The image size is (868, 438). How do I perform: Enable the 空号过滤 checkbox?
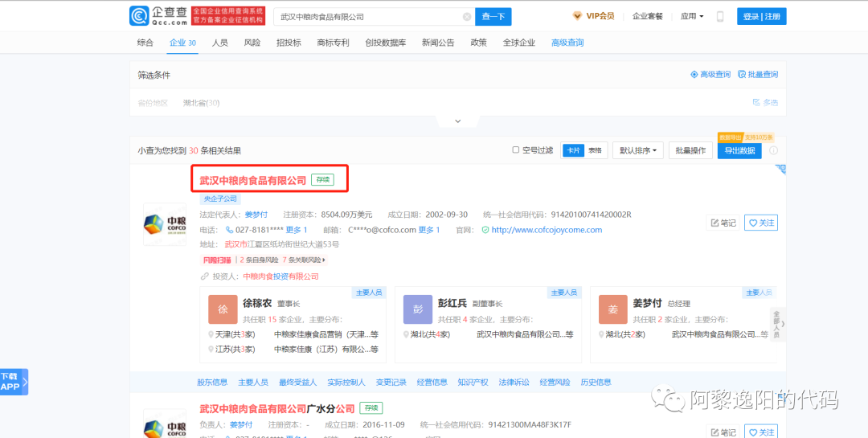click(516, 150)
